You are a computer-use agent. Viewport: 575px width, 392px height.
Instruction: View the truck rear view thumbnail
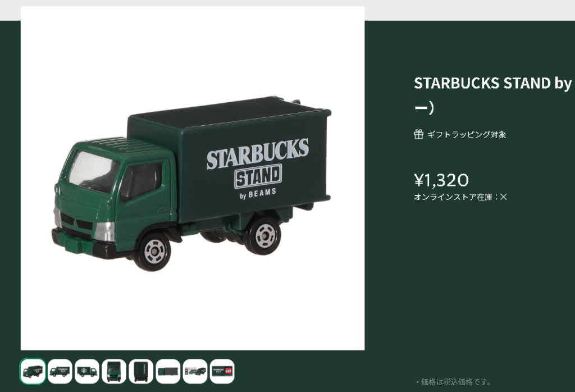[x=141, y=371]
